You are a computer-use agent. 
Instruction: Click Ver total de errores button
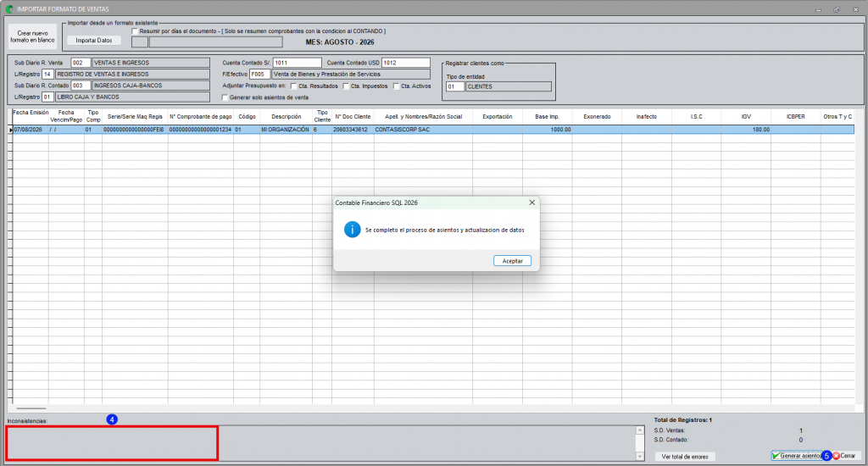tap(685, 457)
